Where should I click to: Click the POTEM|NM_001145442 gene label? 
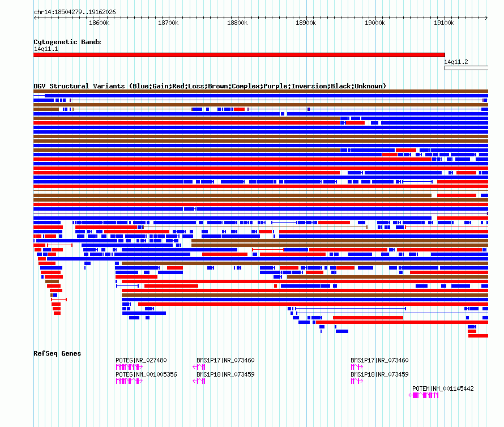[443, 388]
